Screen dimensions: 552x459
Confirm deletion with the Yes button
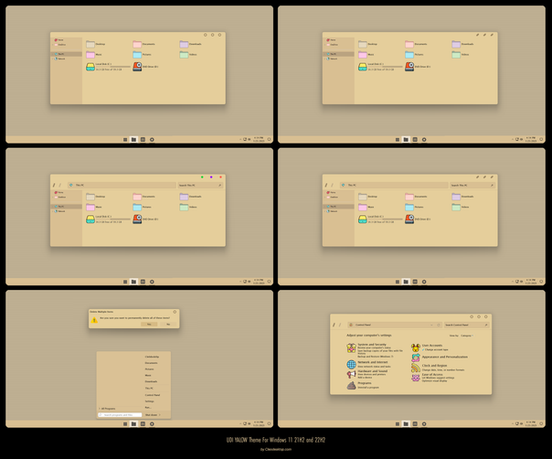tap(149, 324)
